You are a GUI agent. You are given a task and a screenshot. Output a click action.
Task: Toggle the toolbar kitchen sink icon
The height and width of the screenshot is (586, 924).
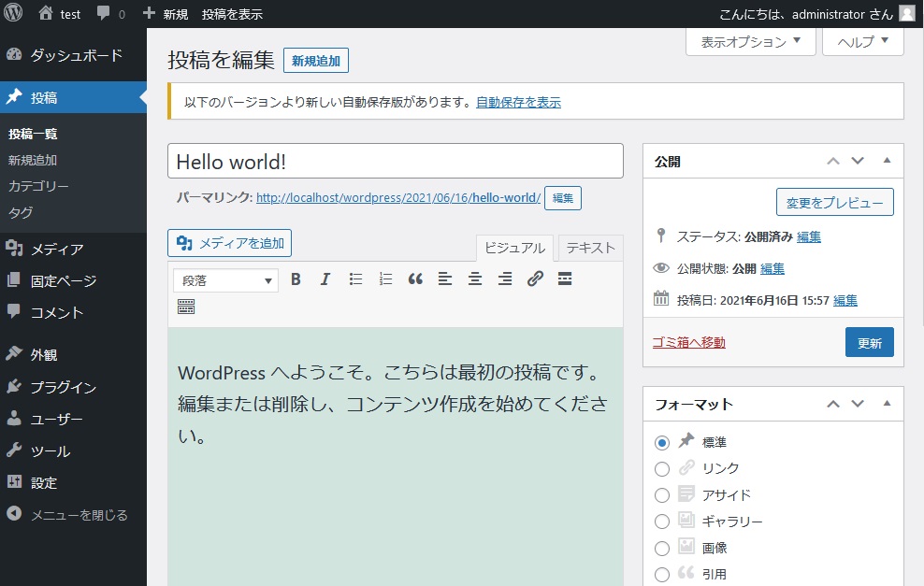coord(186,307)
